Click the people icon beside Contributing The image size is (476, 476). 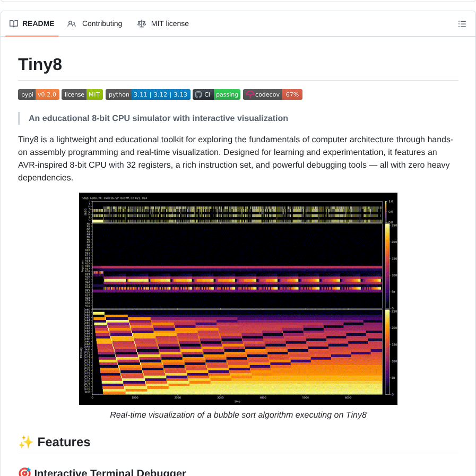(72, 24)
